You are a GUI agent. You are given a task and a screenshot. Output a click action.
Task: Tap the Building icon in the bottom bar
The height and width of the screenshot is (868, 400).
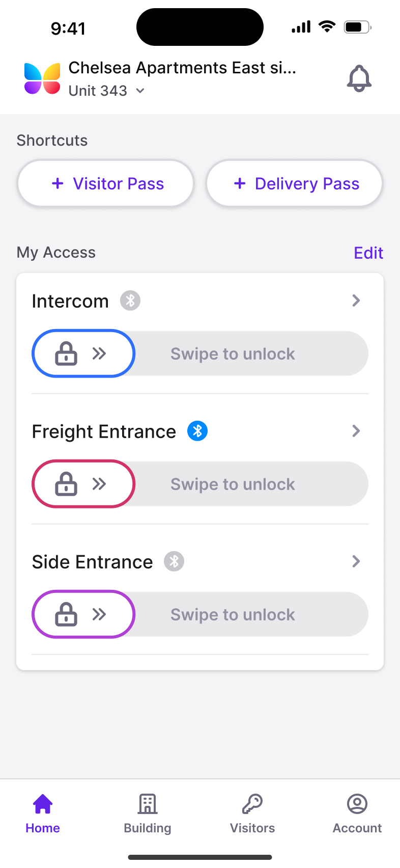click(x=148, y=804)
